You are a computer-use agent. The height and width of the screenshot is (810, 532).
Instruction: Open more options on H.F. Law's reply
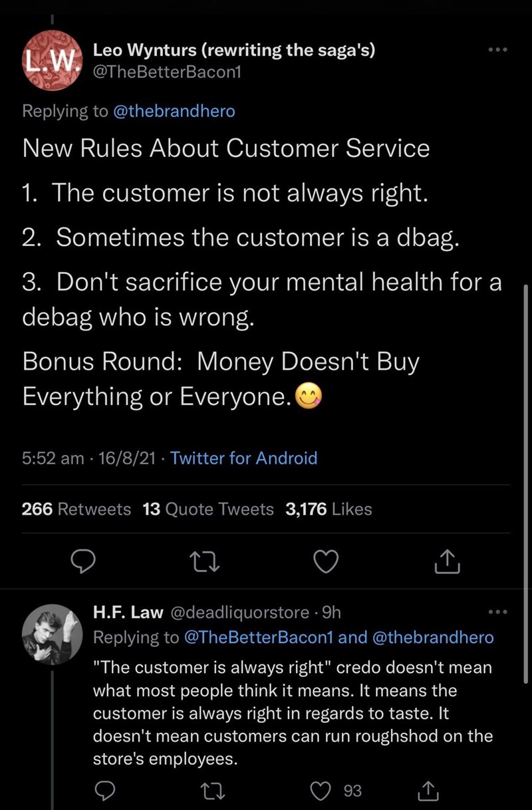pyautogui.click(x=497, y=612)
